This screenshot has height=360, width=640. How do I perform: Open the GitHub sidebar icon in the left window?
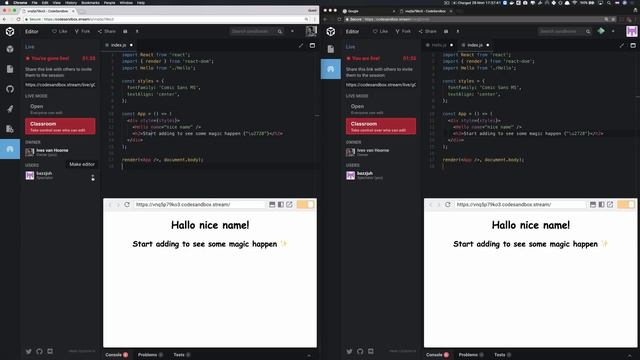point(10,89)
